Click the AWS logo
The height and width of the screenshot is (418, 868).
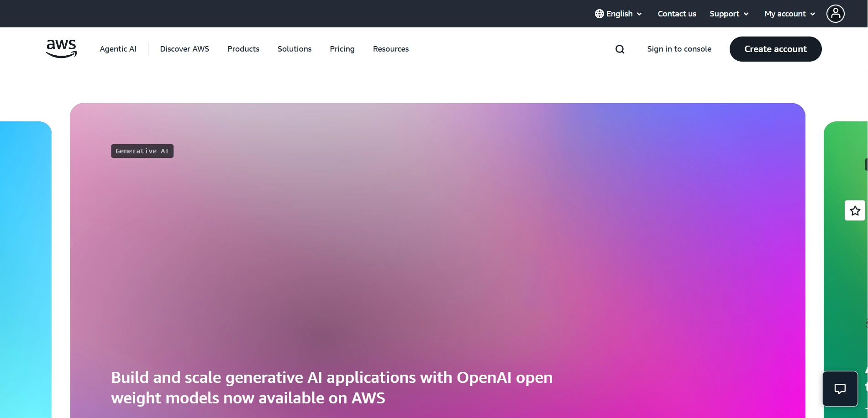61,49
